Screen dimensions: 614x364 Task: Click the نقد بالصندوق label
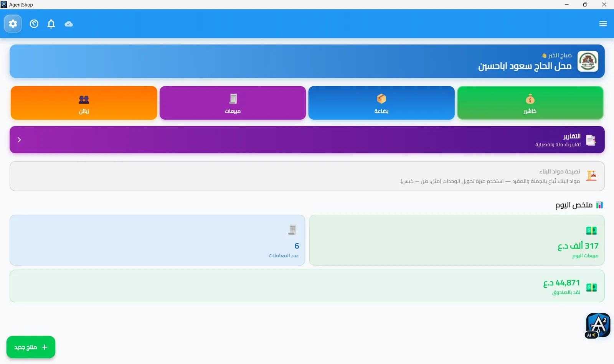click(x=566, y=293)
